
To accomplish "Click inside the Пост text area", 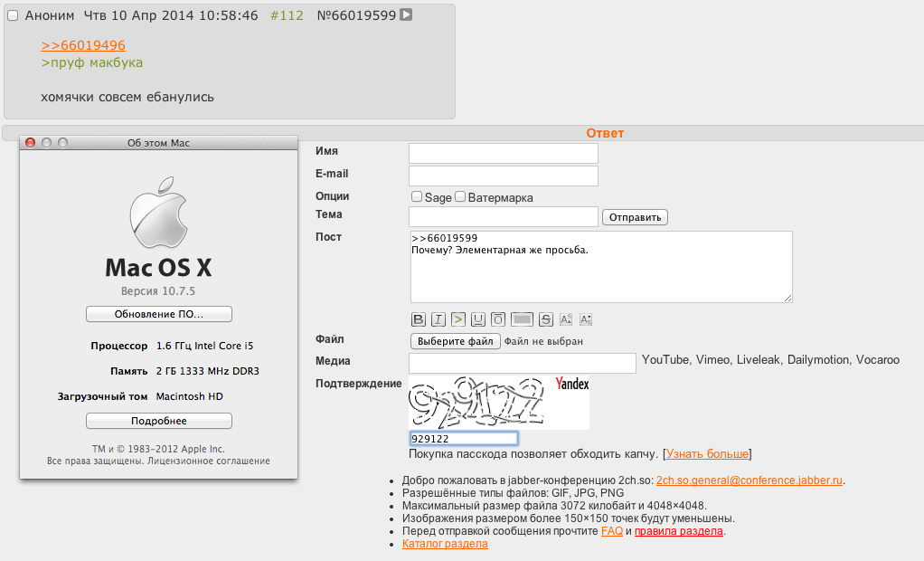I will click(601, 267).
